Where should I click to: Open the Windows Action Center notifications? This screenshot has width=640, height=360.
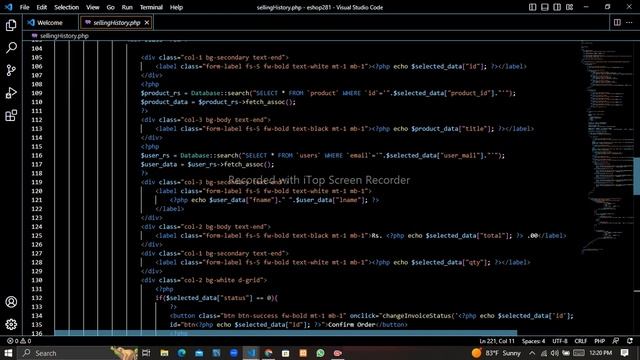[624, 353]
